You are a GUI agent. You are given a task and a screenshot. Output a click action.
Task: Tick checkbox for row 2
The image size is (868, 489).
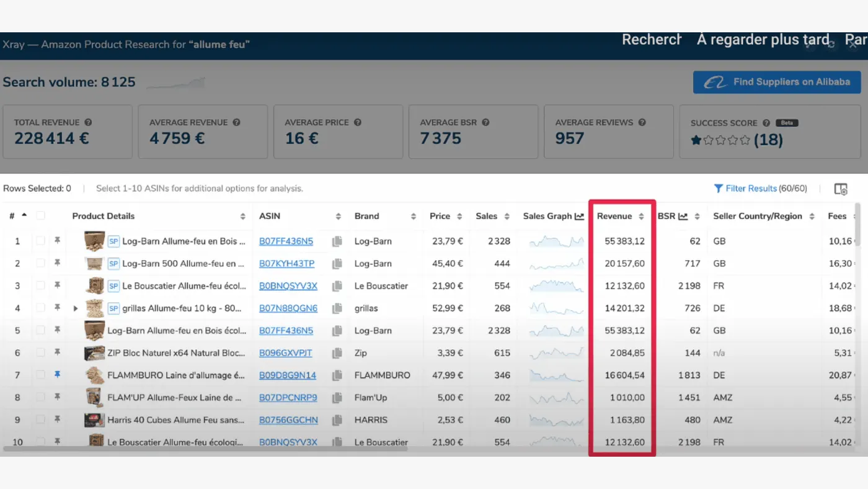pos(40,263)
